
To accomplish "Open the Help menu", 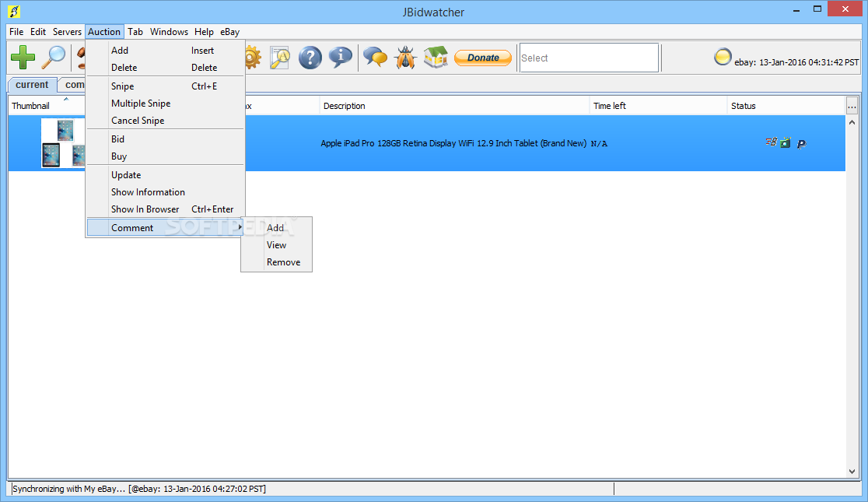I will pos(204,32).
